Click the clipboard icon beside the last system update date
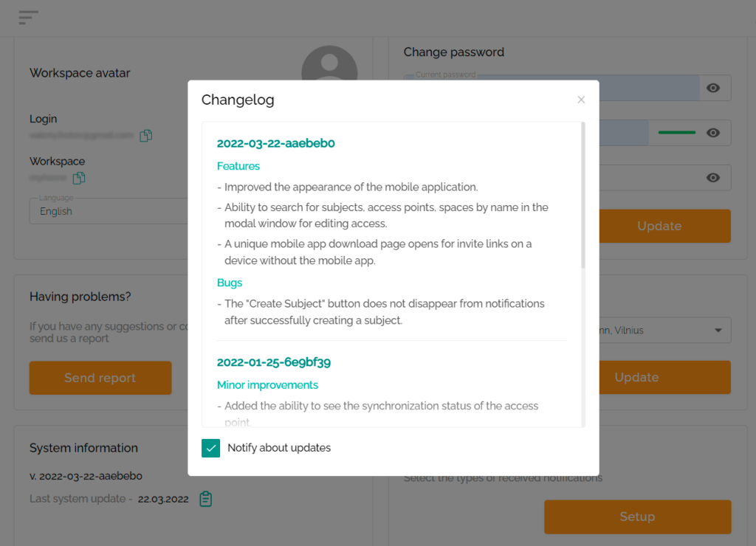The height and width of the screenshot is (546, 756). click(205, 499)
